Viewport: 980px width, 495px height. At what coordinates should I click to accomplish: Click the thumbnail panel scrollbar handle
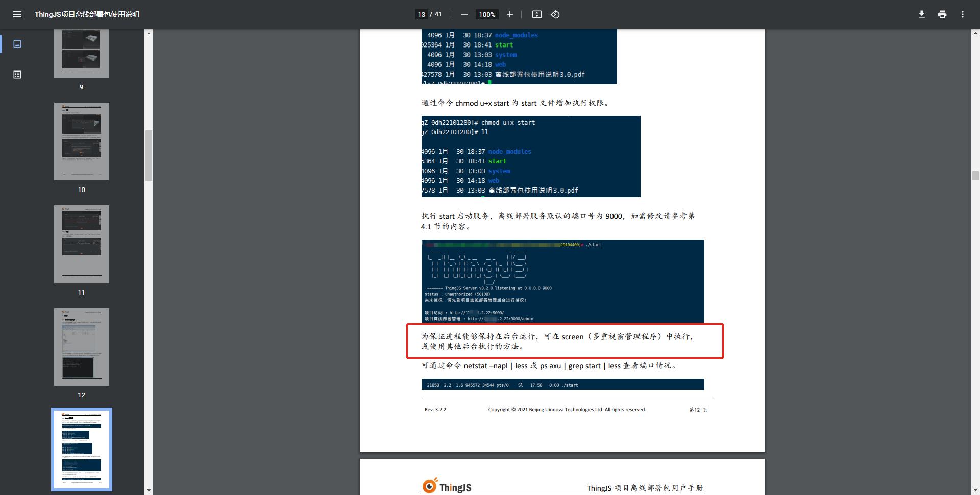149,156
